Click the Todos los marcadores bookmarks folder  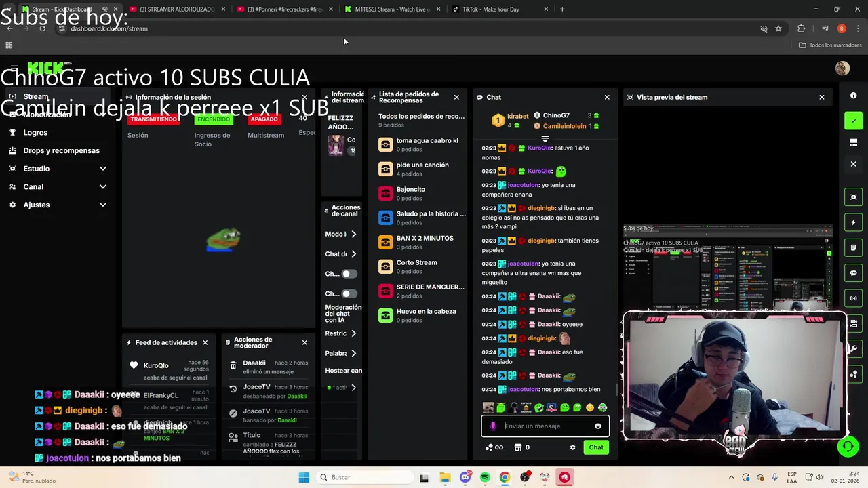click(x=830, y=45)
